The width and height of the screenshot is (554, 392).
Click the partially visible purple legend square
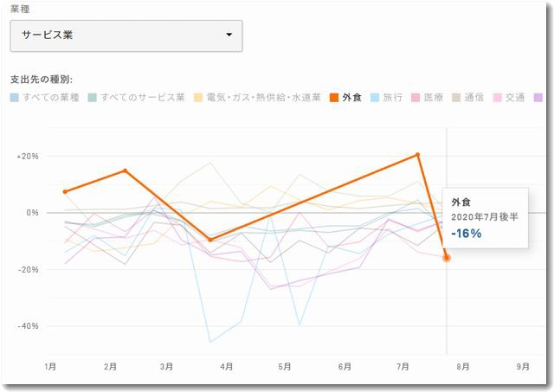point(538,98)
